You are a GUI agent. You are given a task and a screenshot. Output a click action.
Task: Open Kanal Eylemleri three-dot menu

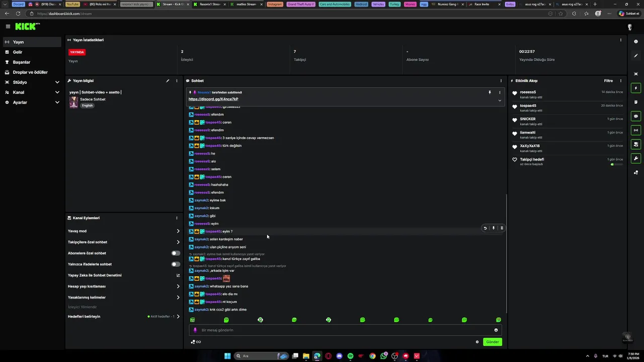177,218
